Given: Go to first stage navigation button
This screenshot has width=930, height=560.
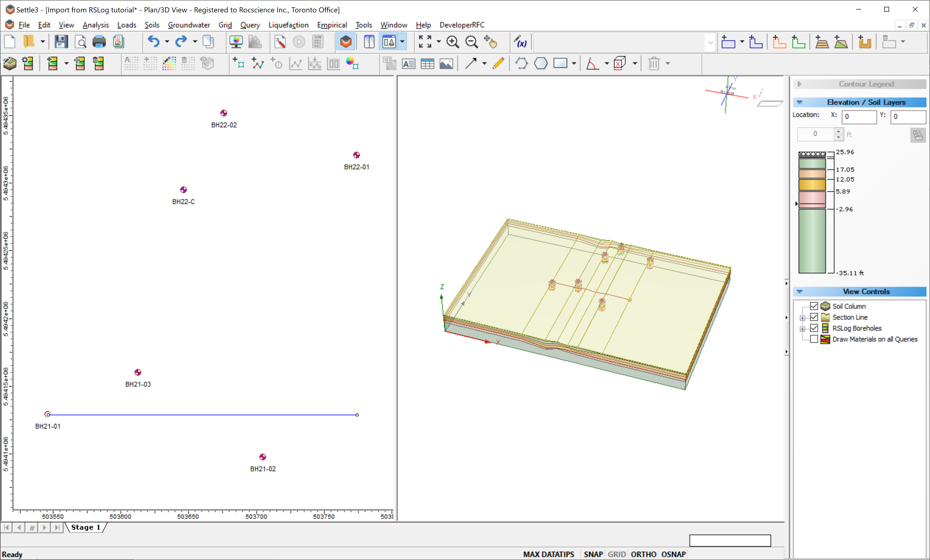Looking at the screenshot, I should point(6,527).
